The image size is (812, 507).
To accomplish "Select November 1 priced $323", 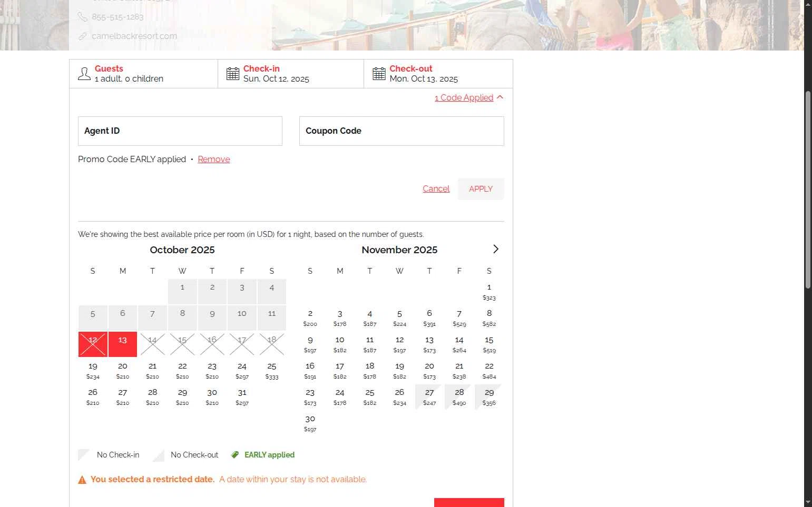I will pyautogui.click(x=489, y=292).
